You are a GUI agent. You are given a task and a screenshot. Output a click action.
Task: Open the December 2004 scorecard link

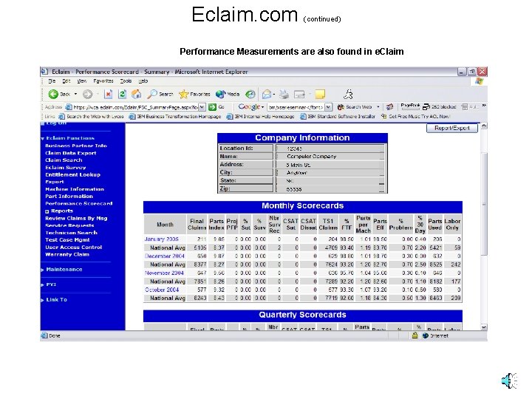point(165,256)
